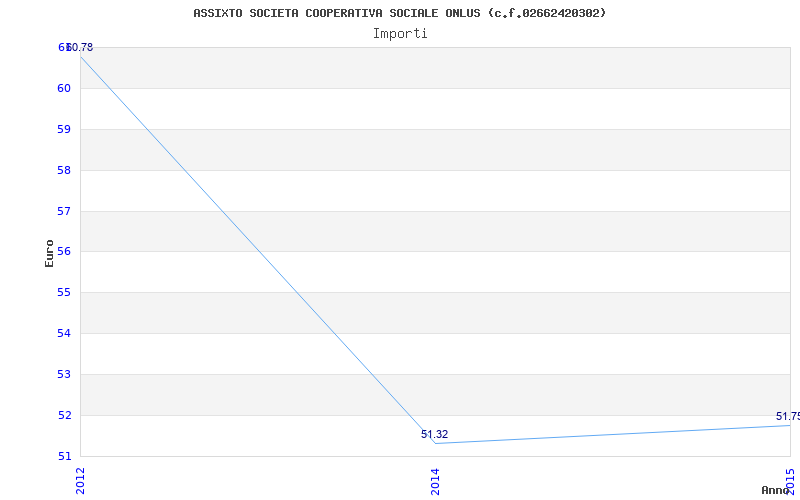Select the 52 y-axis tick label
This screenshot has width=800, height=500.
pos(64,415)
